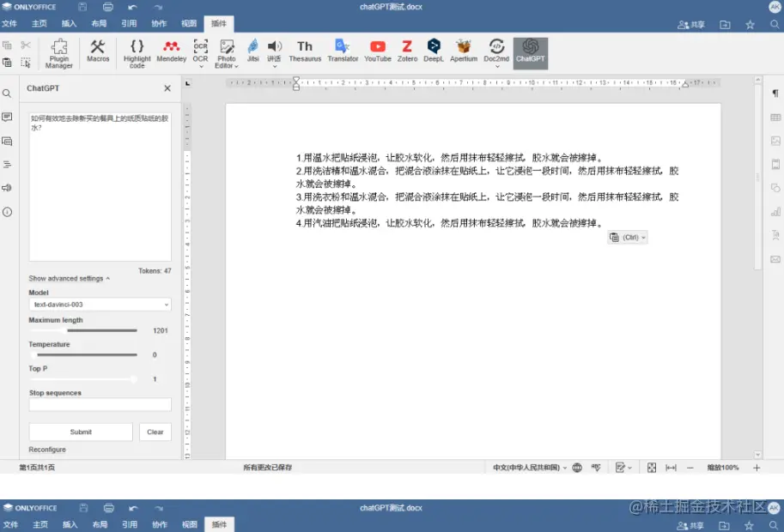Open the Macros plugin

click(98, 51)
